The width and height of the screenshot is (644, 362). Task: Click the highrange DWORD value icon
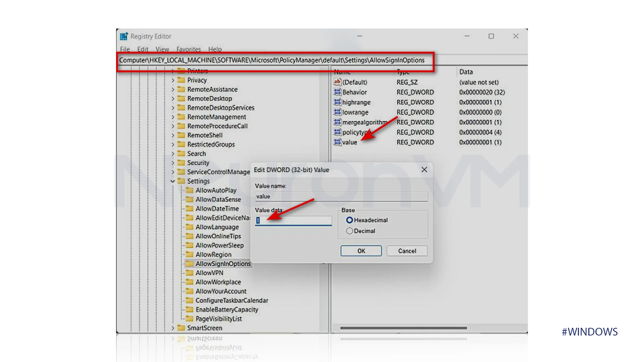point(337,102)
